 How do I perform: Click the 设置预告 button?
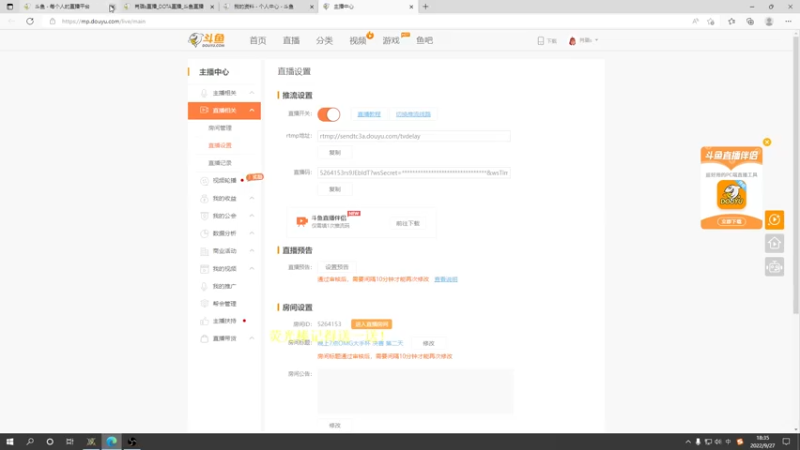click(x=337, y=267)
